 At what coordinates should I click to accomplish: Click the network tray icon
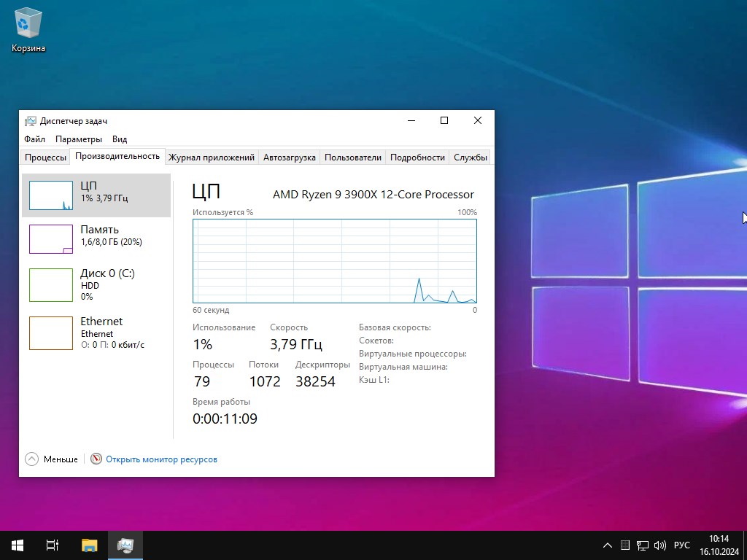pyautogui.click(x=643, y=545)
